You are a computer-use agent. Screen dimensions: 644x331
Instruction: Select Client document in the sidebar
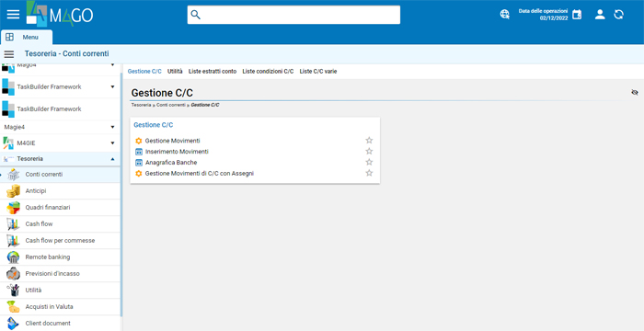point(60,324)
